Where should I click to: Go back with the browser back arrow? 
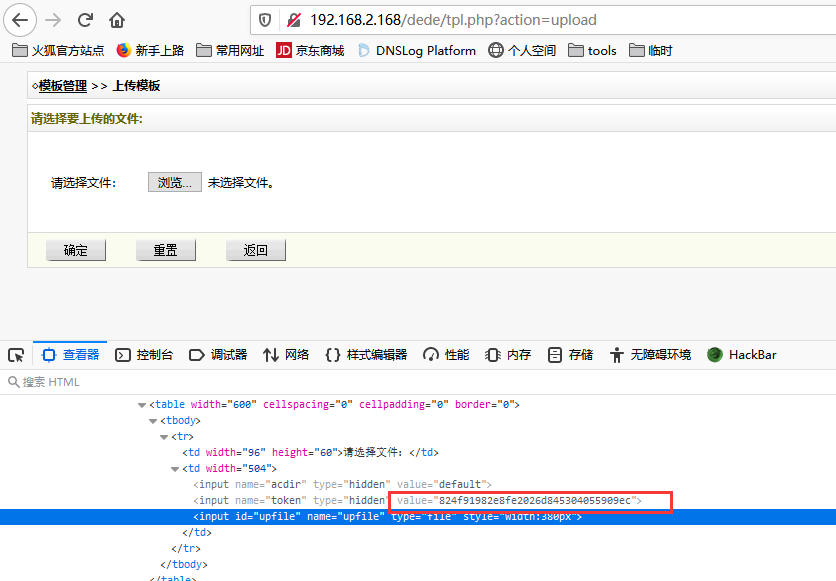point(20,20)
